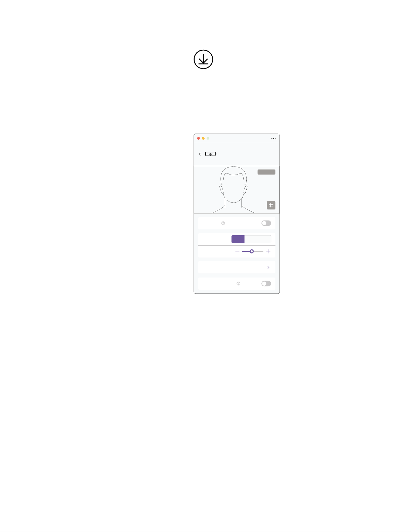Click the help icon in first settings row
This screenshot has height=532, width=411.
click(223, 223)
